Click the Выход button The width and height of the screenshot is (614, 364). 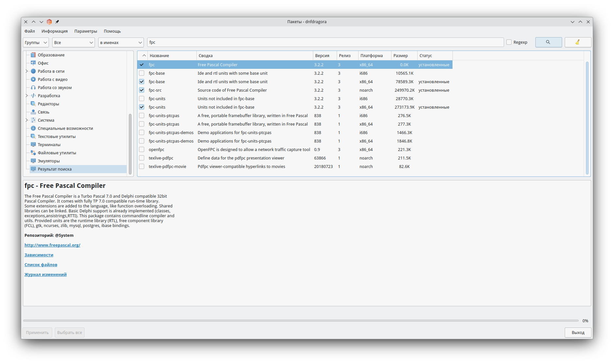click(578, 332)
